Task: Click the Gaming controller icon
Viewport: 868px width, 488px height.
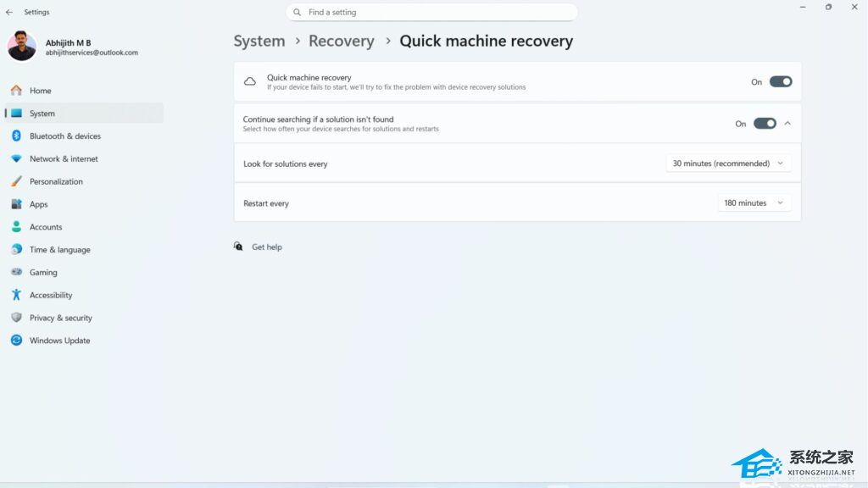Action: (17, 272)
